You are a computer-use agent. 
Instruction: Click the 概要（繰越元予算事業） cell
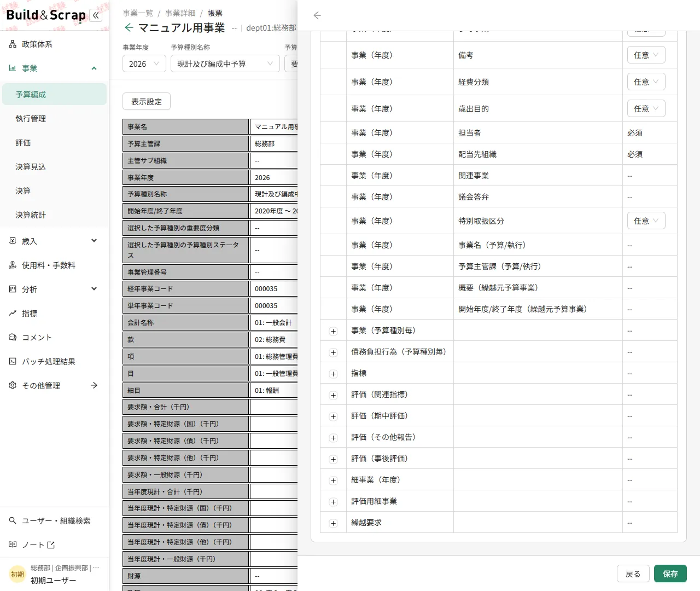coord(538,288)
